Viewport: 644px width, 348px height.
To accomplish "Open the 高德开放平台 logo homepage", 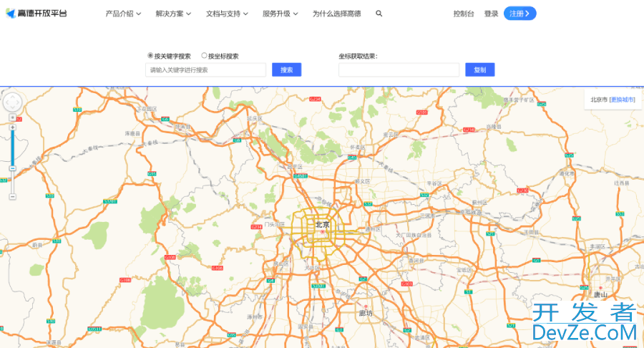I will coord(36,13).
